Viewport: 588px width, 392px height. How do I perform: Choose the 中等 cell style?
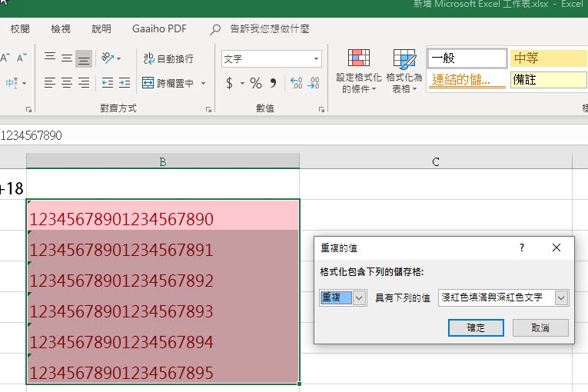pos(548,58)
